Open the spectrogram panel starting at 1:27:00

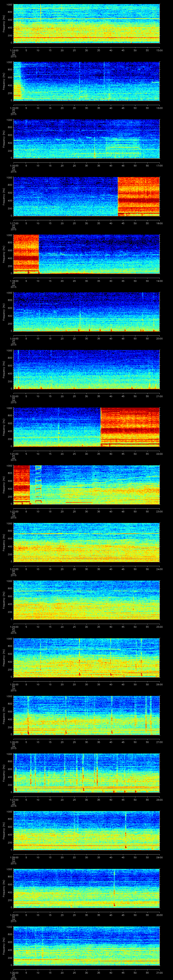point(86,773)
